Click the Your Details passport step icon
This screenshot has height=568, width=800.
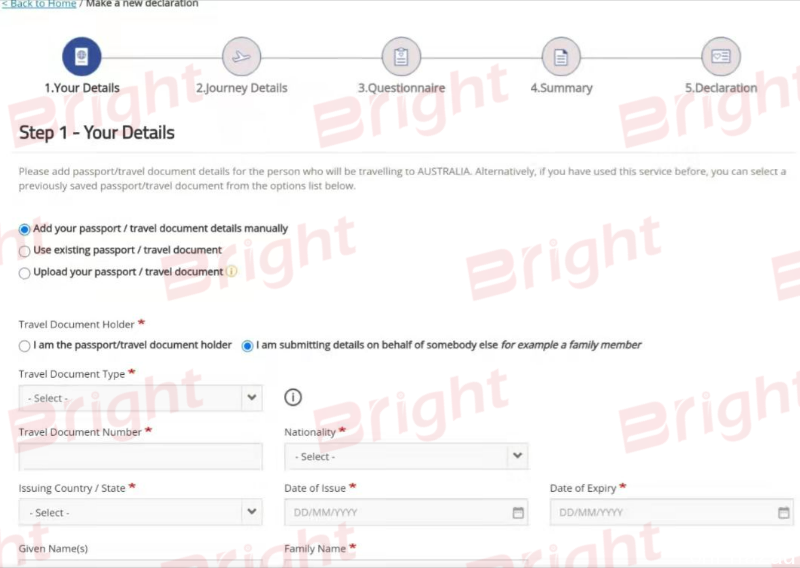coord(82,56)
